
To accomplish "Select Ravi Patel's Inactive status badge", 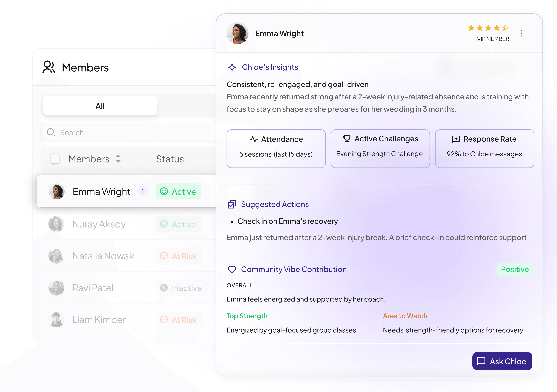I will point(181,288).
